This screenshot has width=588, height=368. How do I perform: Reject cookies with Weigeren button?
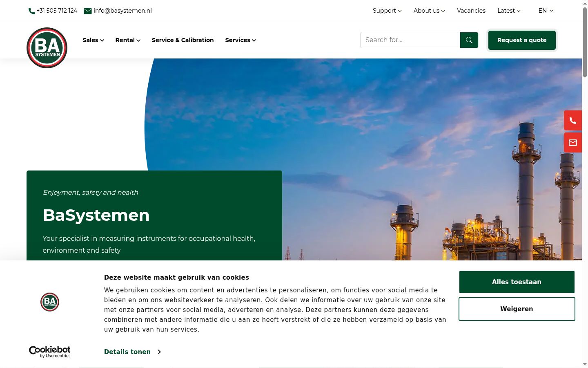[x=517, y=309]
